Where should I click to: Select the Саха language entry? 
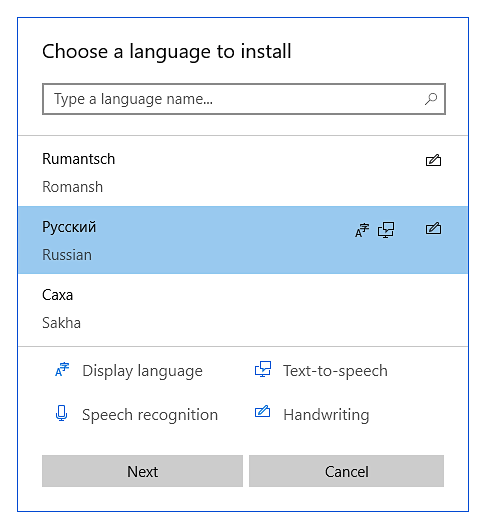[x=243, y=308]
